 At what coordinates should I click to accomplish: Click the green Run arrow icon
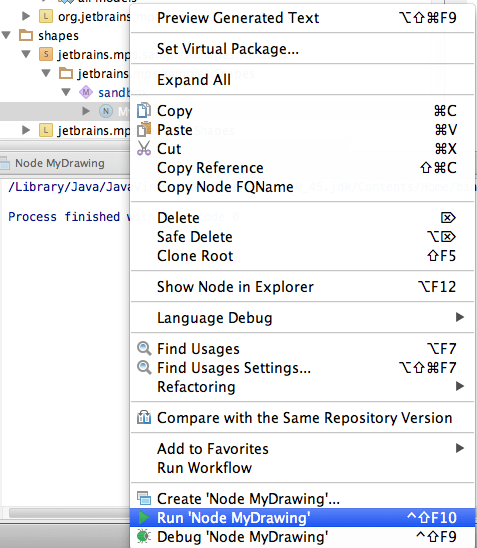coord(144,517)
